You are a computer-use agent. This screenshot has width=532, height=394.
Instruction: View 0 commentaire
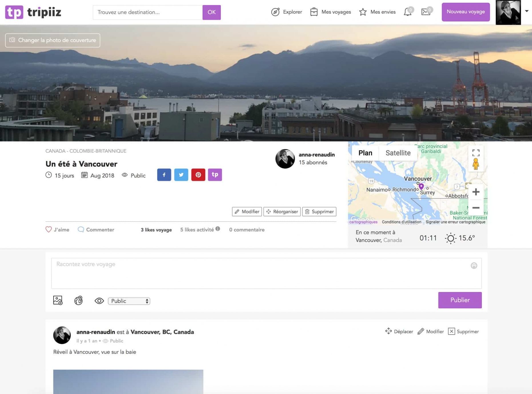(247, 230)
